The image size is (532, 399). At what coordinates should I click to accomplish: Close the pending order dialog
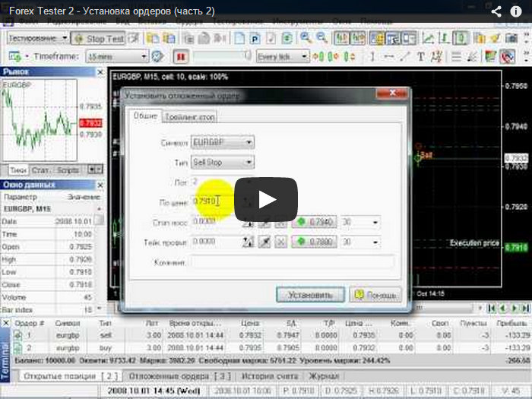392,93
